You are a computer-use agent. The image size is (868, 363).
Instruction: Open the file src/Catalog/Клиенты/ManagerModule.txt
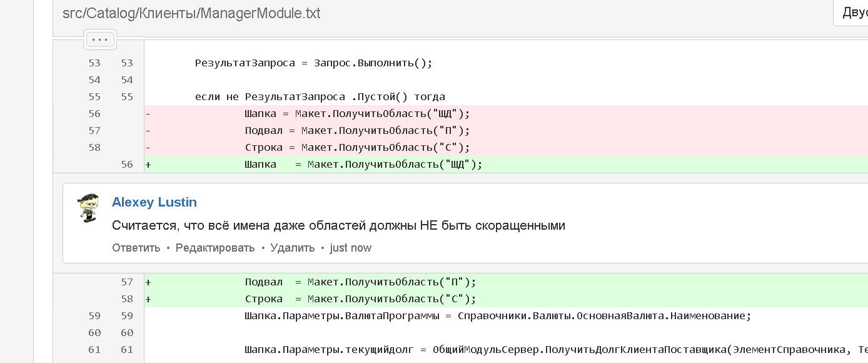click(189, 13)
